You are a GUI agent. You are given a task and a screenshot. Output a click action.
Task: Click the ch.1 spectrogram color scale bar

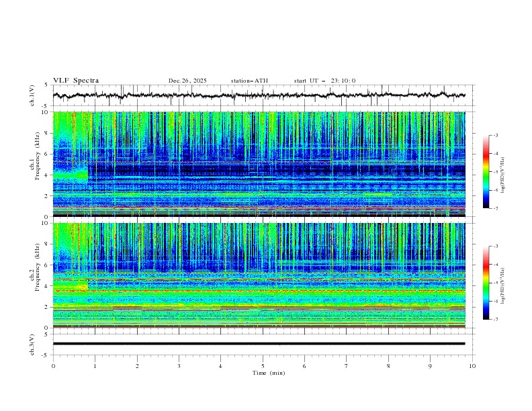pyautogui.click(x=486, y=172)
